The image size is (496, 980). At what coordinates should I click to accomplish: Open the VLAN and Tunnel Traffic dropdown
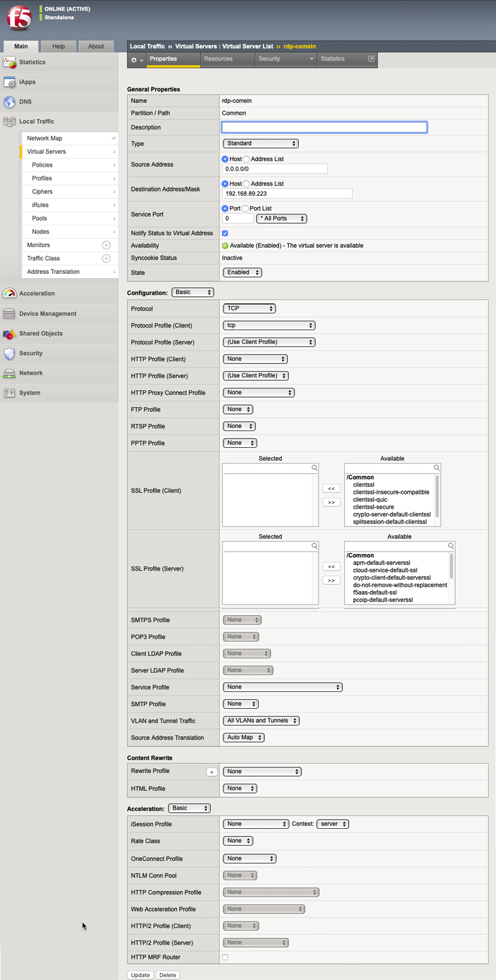(x=261, y=721)
